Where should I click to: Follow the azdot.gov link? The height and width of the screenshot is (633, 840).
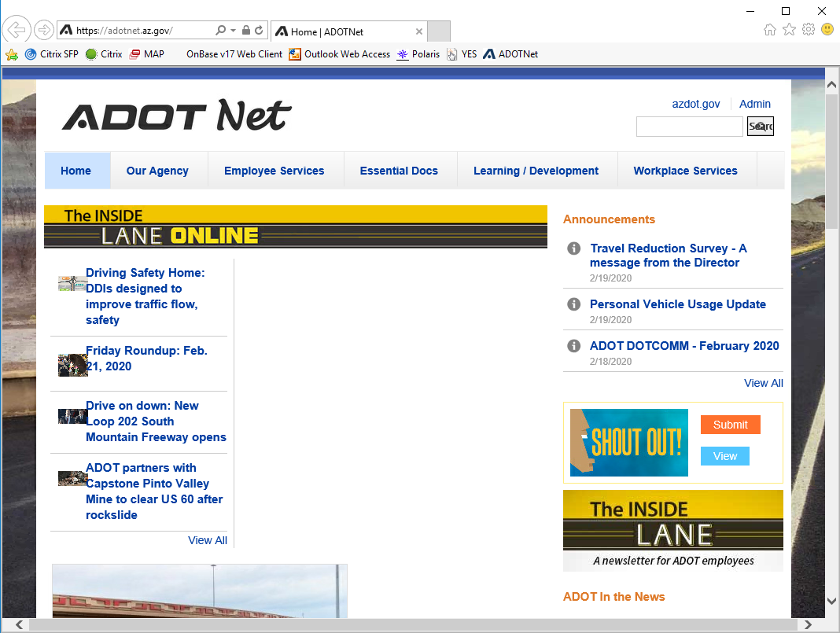pyautogui.click(x=696, y=104)
